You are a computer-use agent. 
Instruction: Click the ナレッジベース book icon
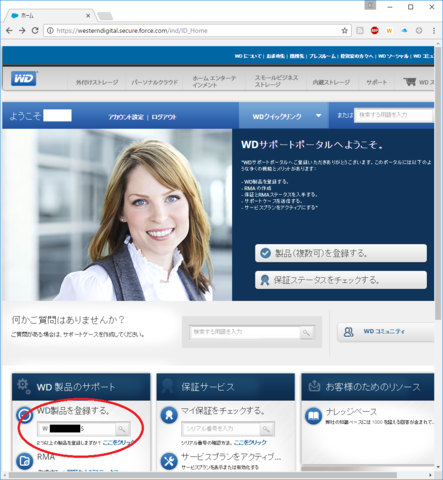(x=314, y=416)
